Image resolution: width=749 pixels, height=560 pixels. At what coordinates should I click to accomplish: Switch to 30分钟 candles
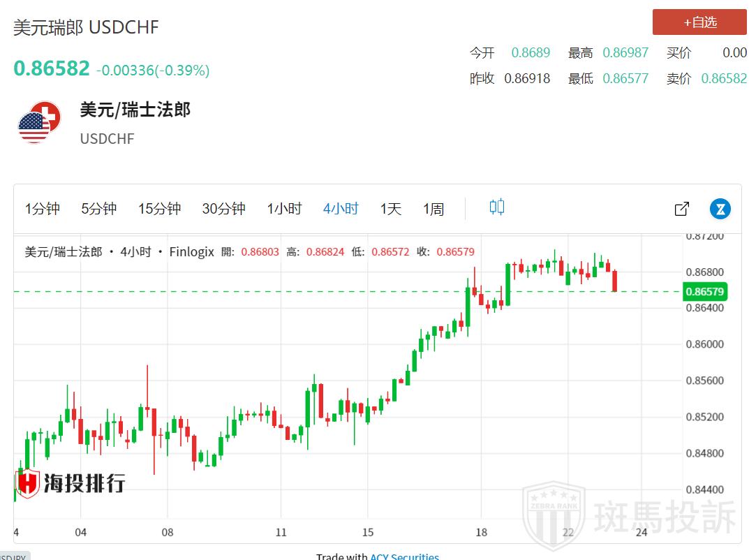pos(223,209)
